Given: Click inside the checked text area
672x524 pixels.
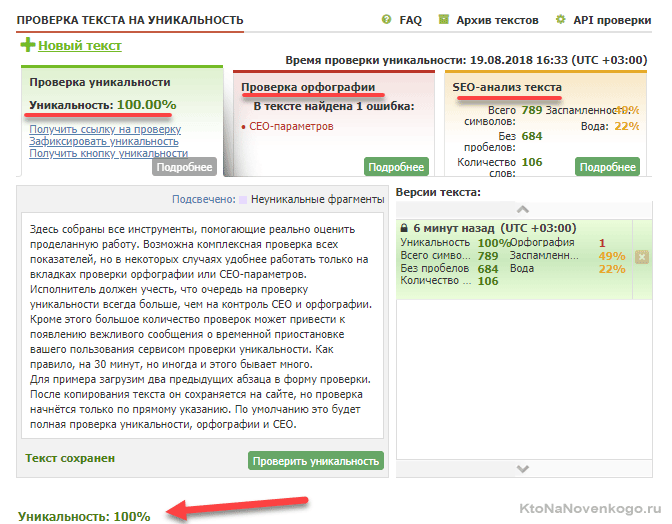Looking at the screenshot, I should click(x=202, y=326).
